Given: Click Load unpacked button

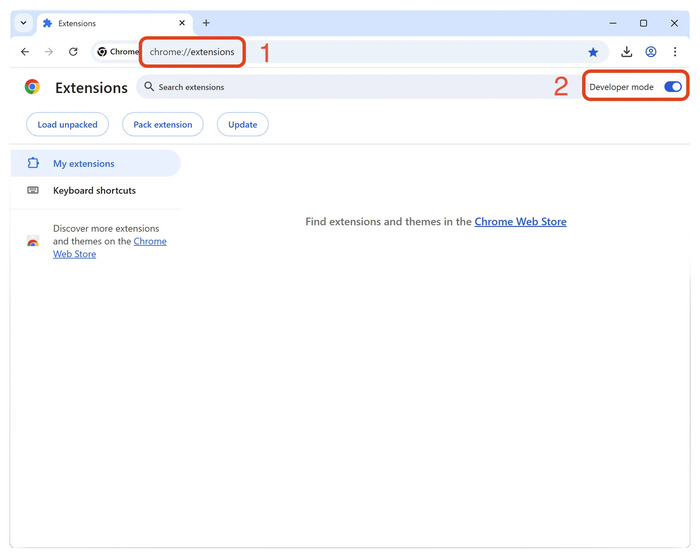Looking at the screenshot, I should click(x=67, y=125).
